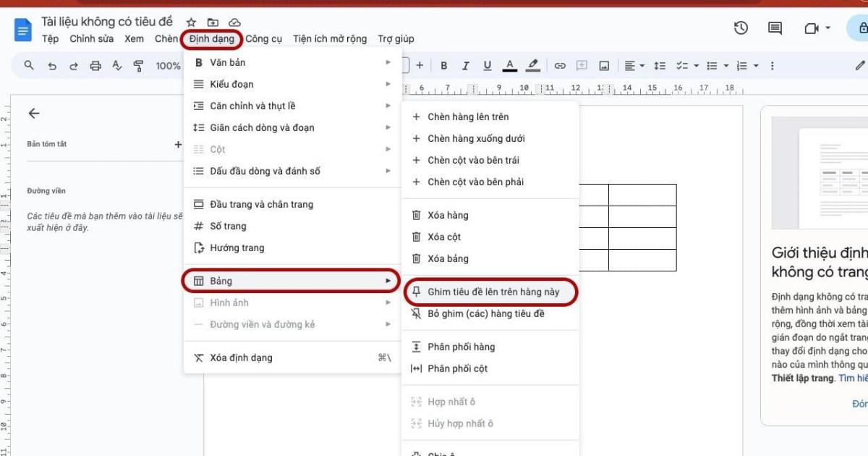This screenshot has width=868, height=456.
Task: Open the spelling and grammar check
Action: [x=117, y=65]
